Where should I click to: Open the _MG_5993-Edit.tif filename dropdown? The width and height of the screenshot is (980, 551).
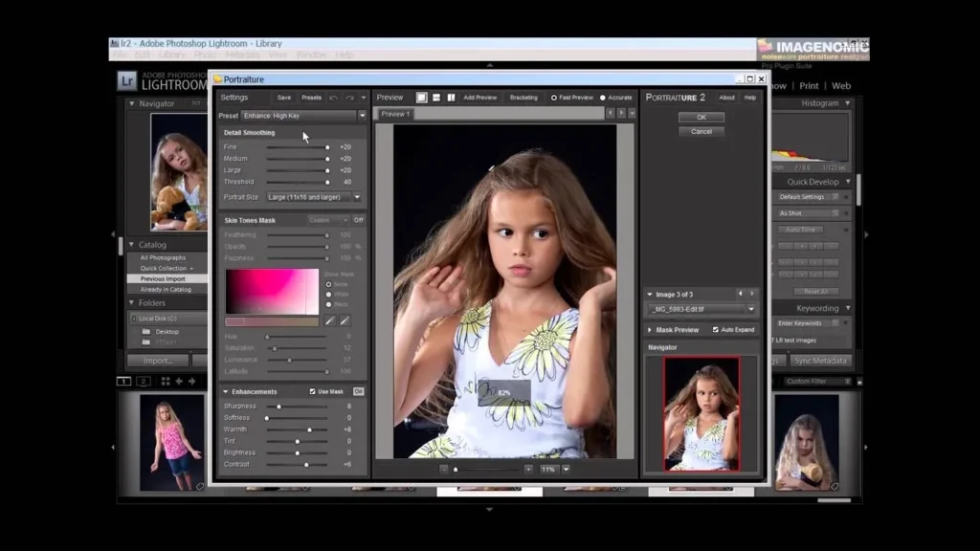(753, 308)
